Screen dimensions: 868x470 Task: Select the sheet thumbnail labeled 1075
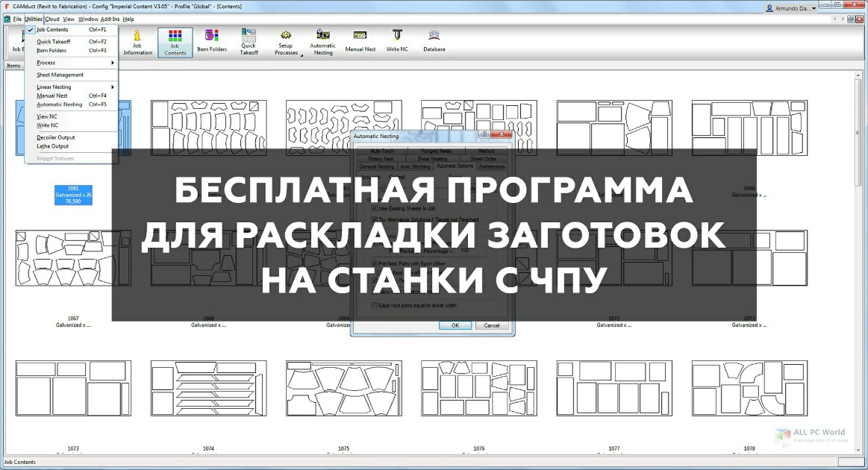344,388
